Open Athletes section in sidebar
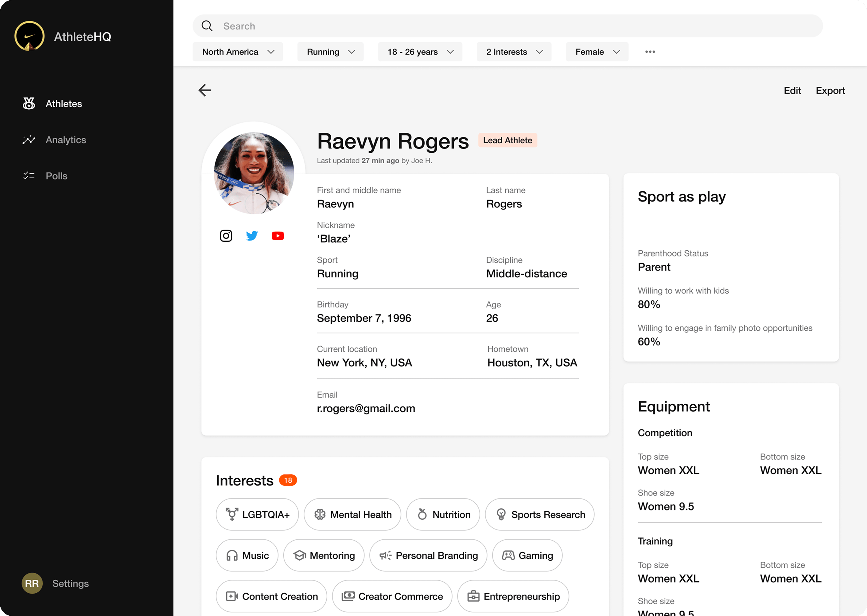867x616 pixels. (64, 104)
